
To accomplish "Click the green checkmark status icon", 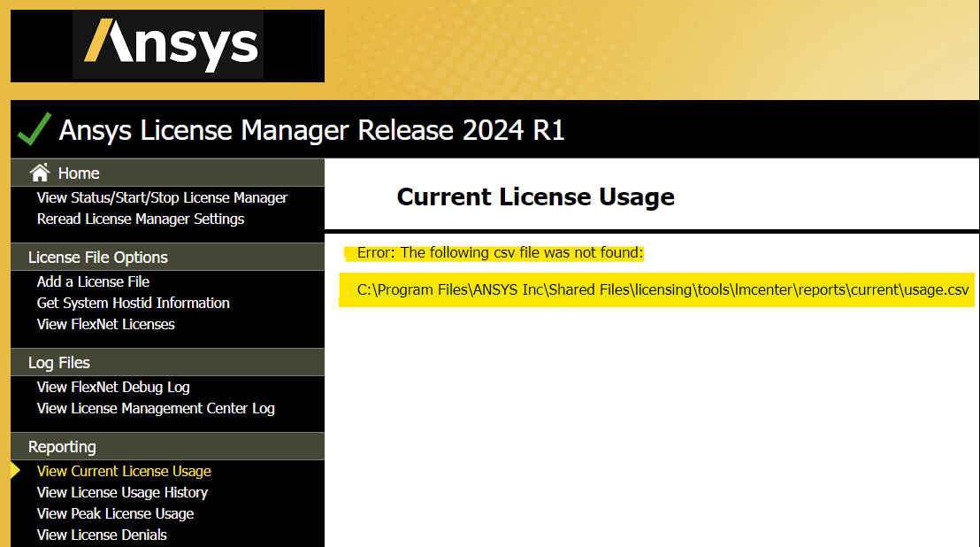I will pyautogui.click(x=34, y=130).
